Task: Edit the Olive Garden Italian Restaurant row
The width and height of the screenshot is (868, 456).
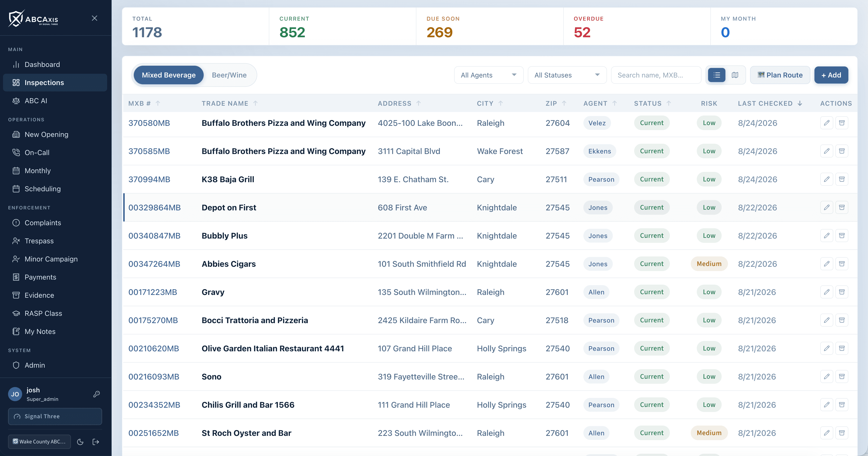Action: tap(827, 348)
